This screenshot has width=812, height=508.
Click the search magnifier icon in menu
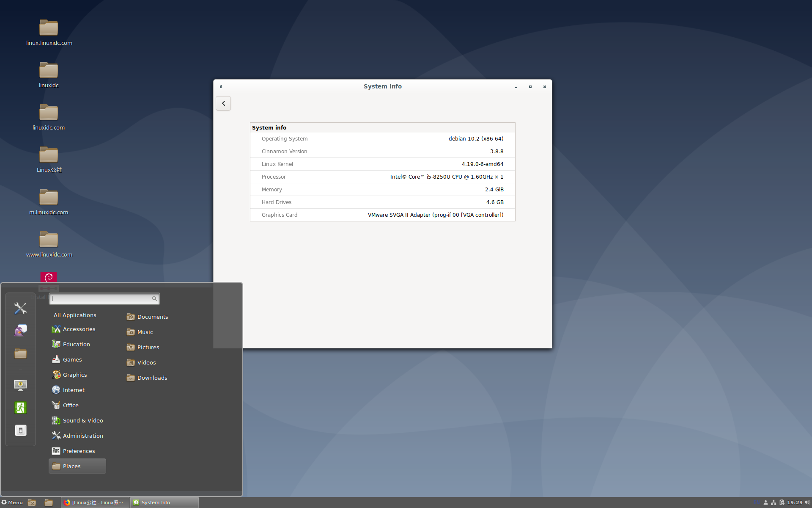[154, 299]
